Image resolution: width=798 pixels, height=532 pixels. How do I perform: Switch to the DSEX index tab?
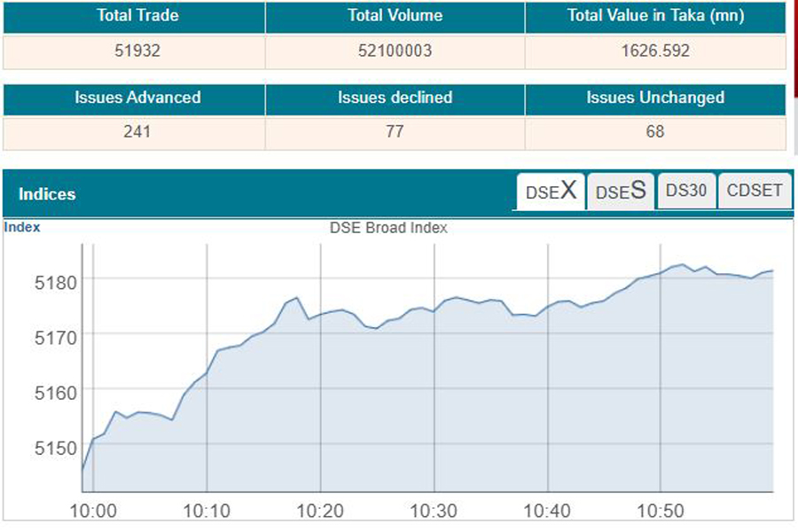pyautogui.click(x=551, y=192)
